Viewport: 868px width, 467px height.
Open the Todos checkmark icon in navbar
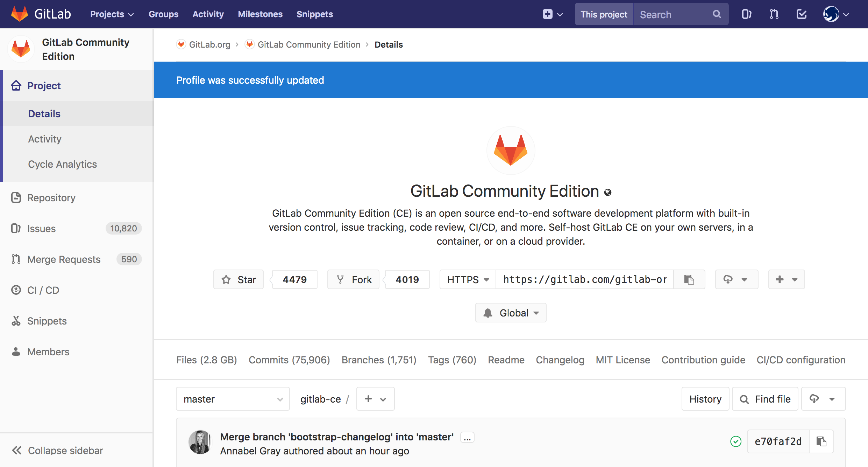[801, 14]
